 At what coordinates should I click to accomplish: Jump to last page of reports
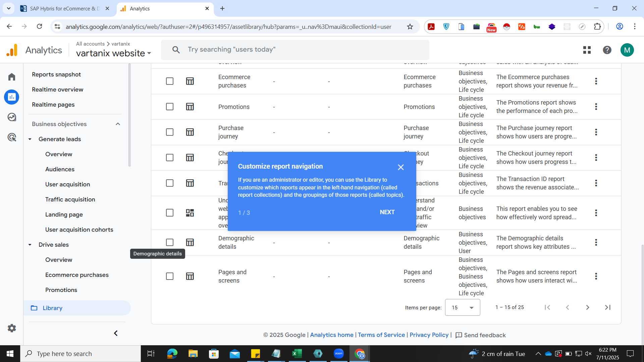point(608,307)
